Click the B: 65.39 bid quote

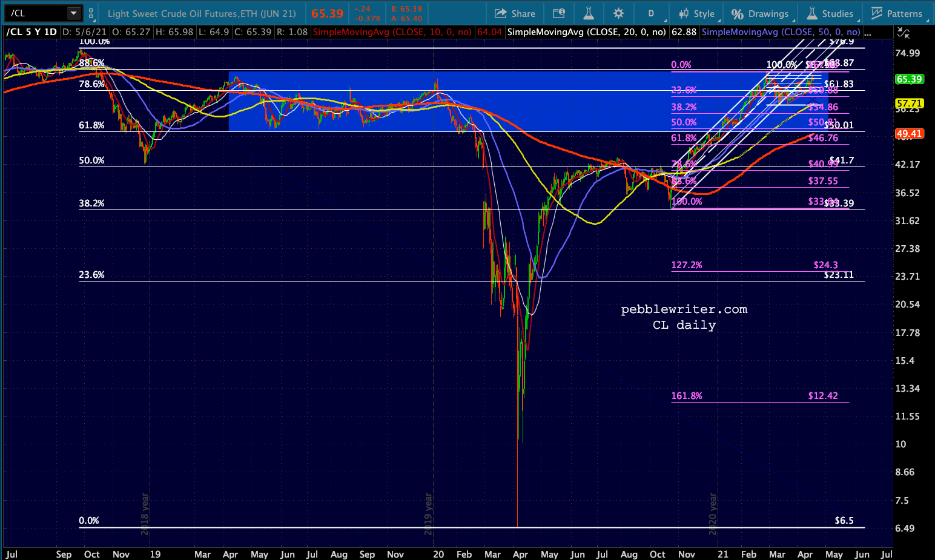pyautogui.click(x=406, y=9)
